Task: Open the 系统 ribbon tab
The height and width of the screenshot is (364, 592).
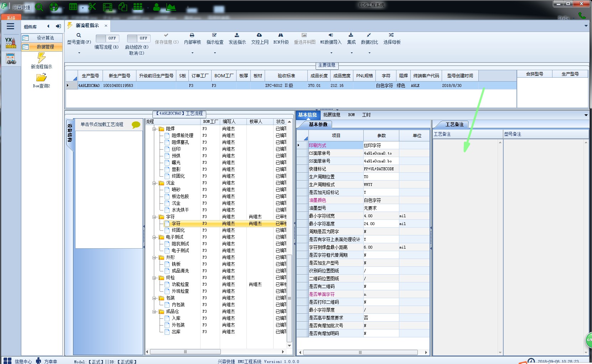Action: (11, 18)
